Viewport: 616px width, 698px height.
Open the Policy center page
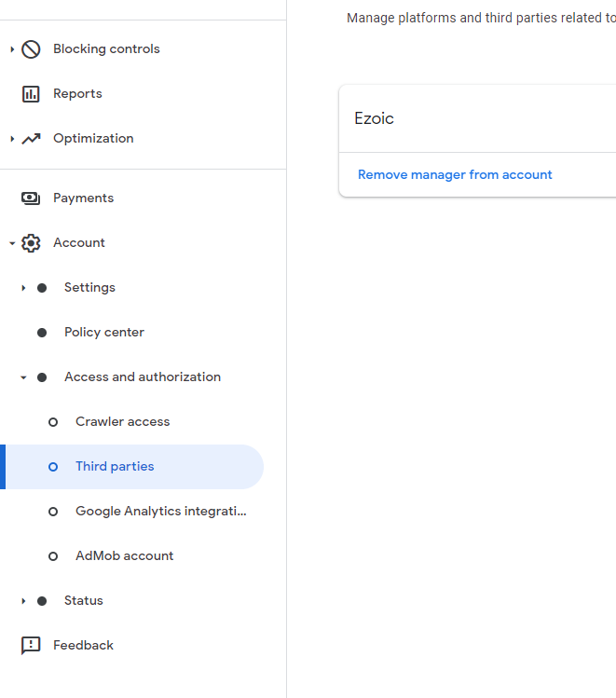(x=103, y=333)
